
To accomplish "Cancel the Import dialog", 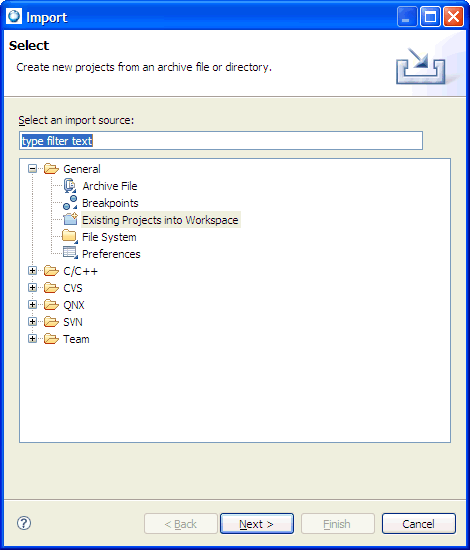I will pyautogui.click(x=419, y=524).
